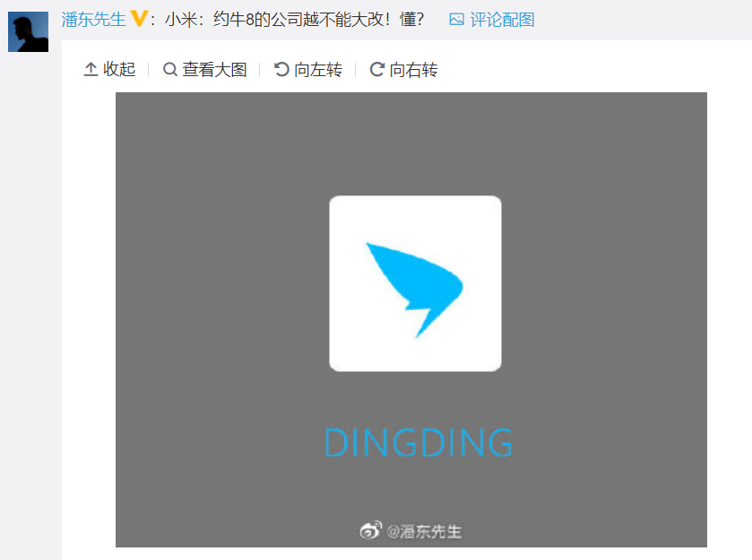Click the 评论配图 picture icon
Screen dimensions: 752x560
[x=456, y=20]
